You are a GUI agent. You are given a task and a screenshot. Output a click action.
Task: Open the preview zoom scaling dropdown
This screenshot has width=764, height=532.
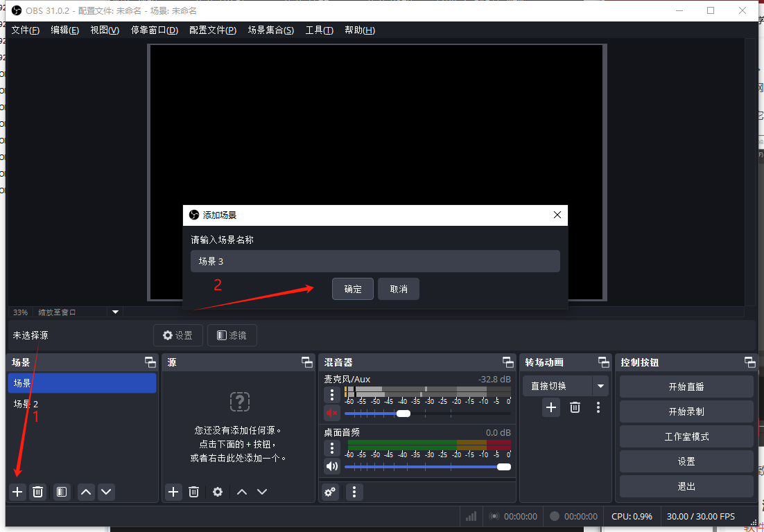[x=116, y=312]
